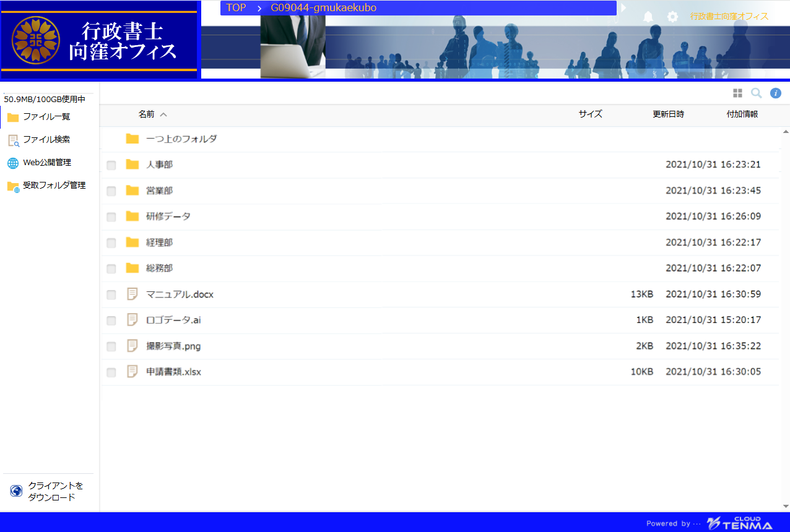Click the notification bell icon
The width and height of the screenshot is (790, 532).
coord(648,17)
